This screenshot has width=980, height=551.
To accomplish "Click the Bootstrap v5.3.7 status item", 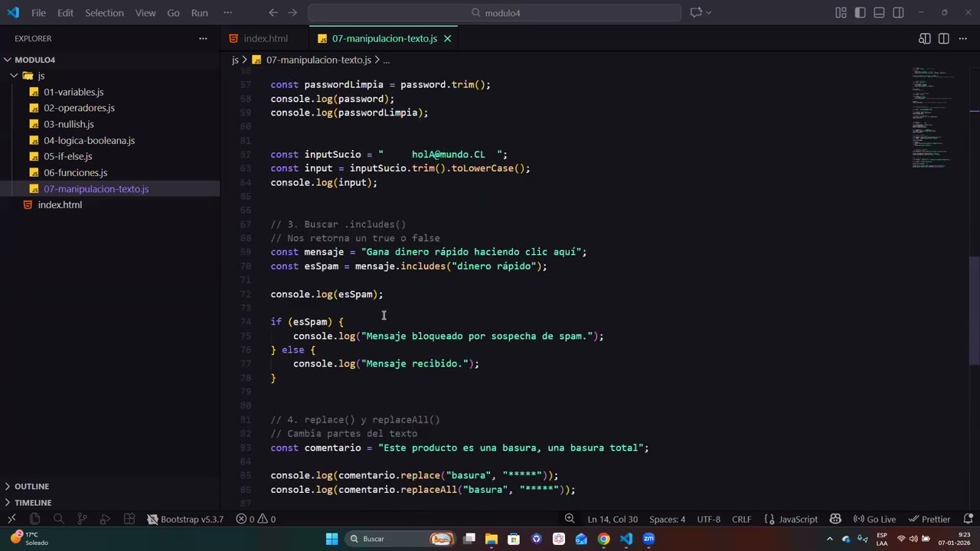I will pyautogui.click(x=185, y=519).
